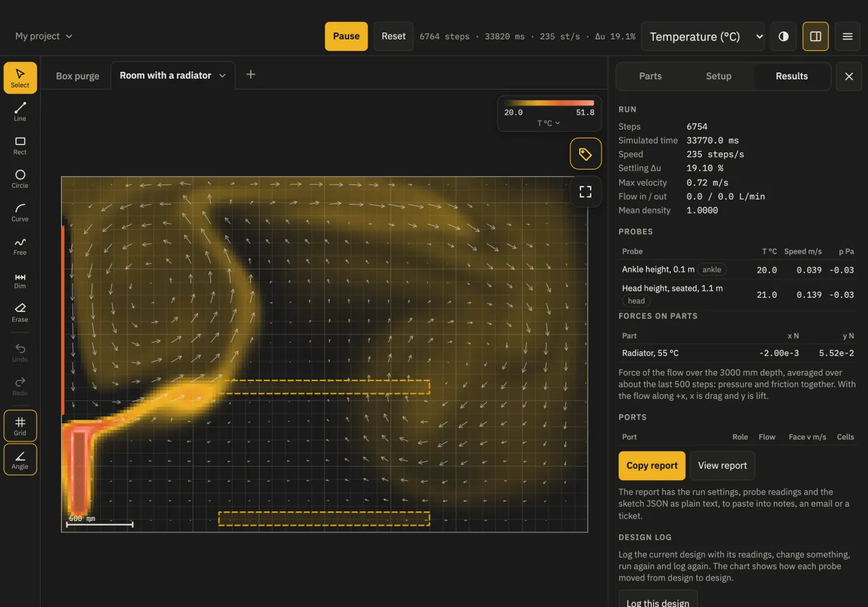
Task: Click the Select pointer tool
Action: click(x=20, y=78)
